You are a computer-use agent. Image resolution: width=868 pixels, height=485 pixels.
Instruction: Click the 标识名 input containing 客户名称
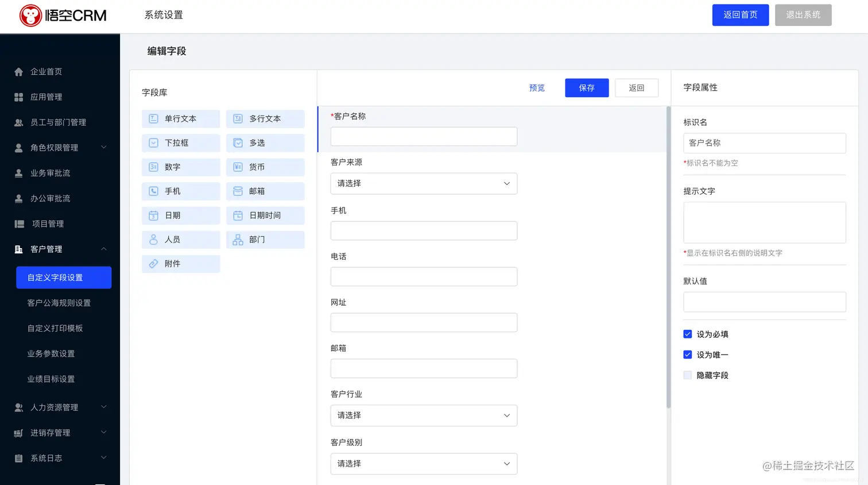pos(764,143)
